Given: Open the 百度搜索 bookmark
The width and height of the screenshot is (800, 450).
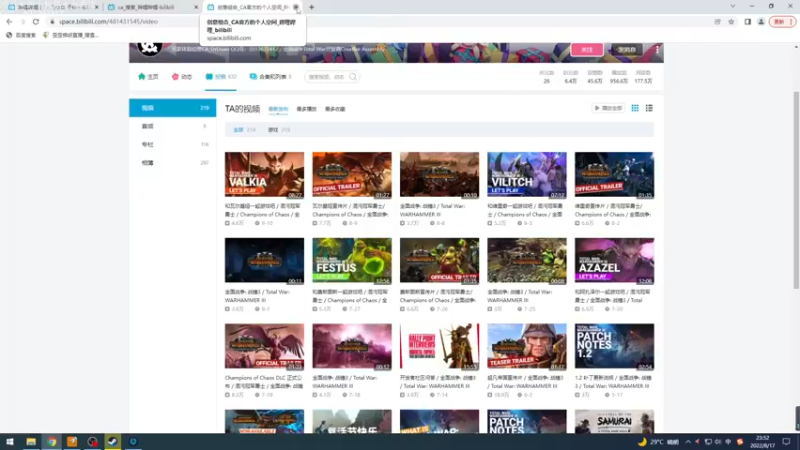Looking at the screenshot, I should (x=21, y=35).
